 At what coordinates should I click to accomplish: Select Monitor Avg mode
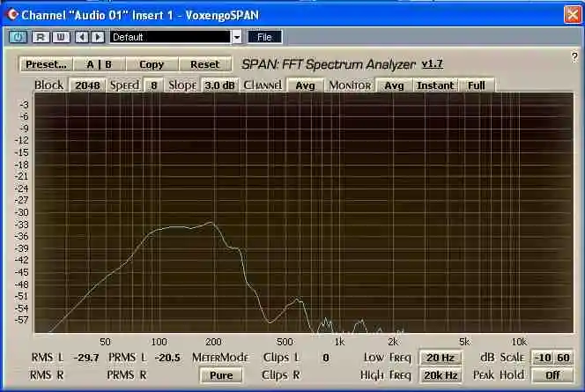(394, 85)
